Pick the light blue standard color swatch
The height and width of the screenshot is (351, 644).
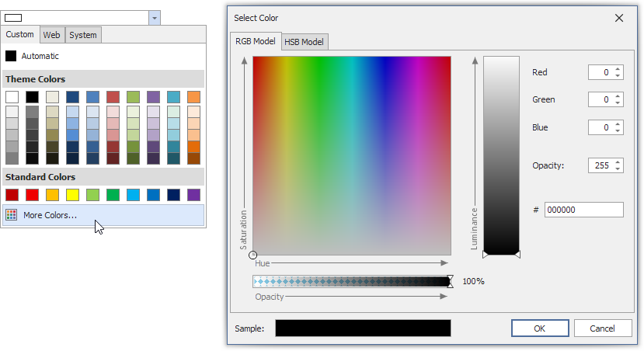pyautogui.click(x=133, y=195)
